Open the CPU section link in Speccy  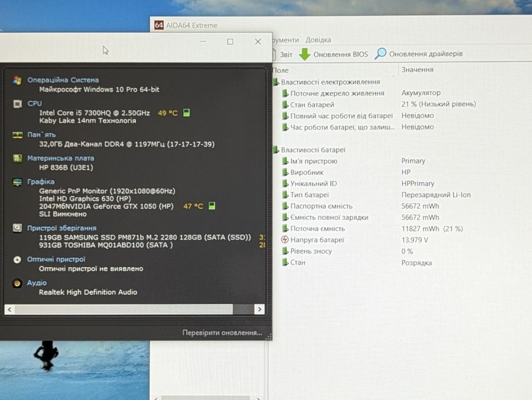(x=35, y=103)
